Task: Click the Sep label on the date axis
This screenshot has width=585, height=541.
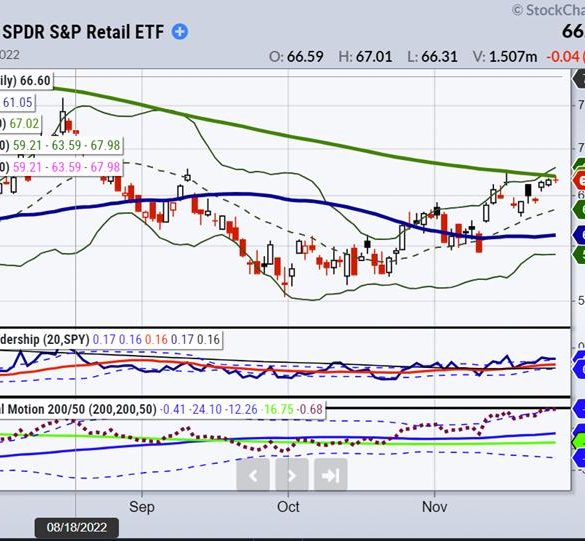Action: click(x=142, y=507)
